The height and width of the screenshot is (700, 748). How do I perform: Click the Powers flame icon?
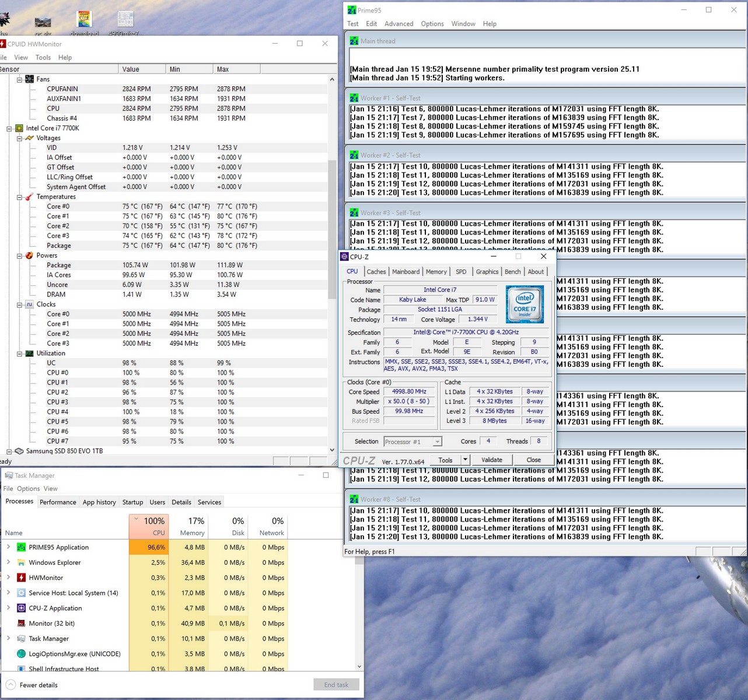tap(29, 256)
